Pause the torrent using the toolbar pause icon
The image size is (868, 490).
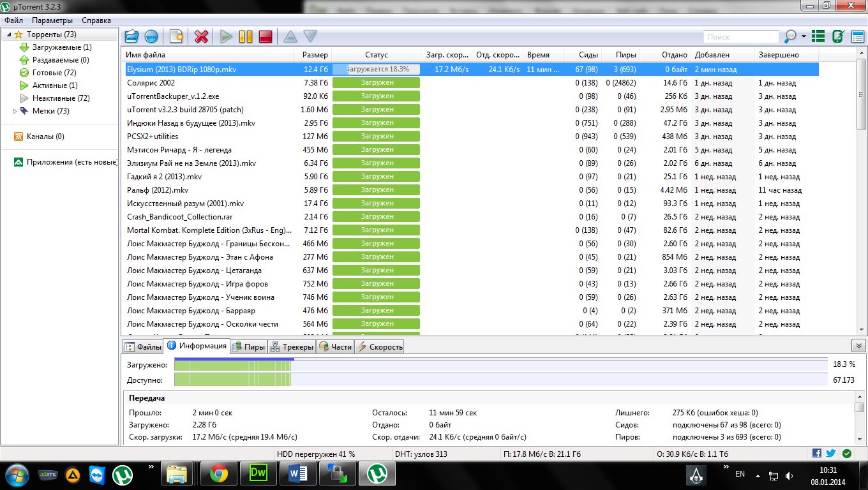tap(246, 36)
